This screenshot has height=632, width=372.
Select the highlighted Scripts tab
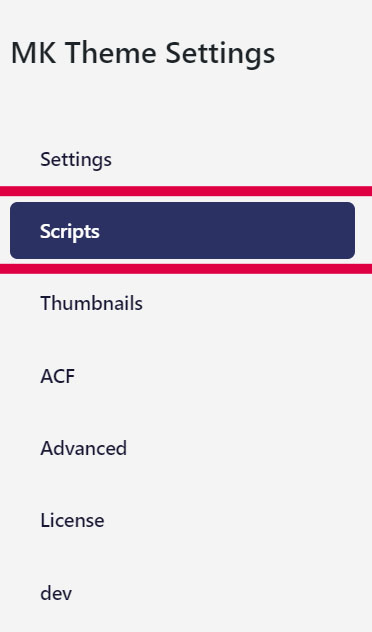[182, 231]
